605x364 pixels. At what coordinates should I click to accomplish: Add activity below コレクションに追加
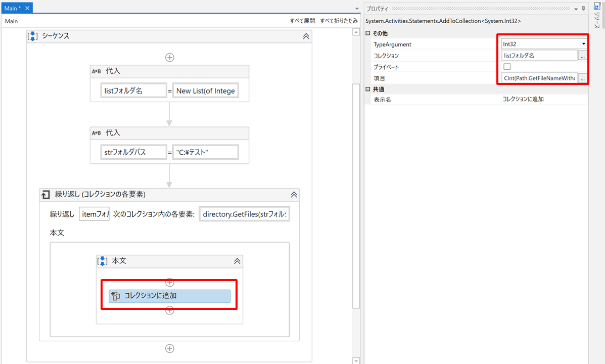(169, 310)
